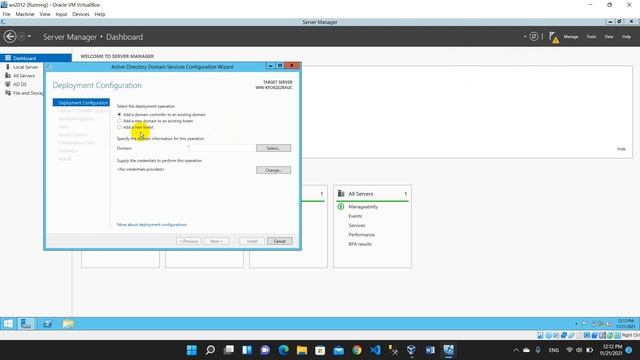The height and width of the screenshot is (360, 640).
Task: Click the Refresh circle icon in header
Action: tap(533, 37)
